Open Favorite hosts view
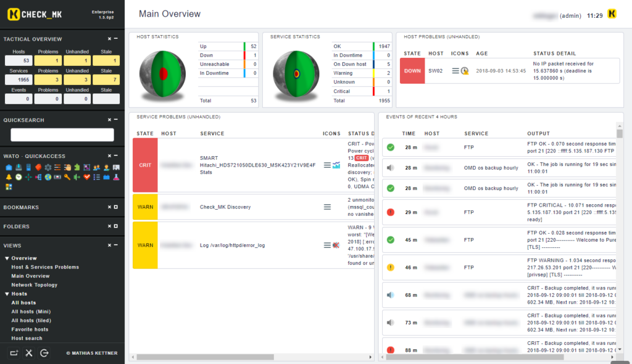The image size is (632, 364). [30, 329]
